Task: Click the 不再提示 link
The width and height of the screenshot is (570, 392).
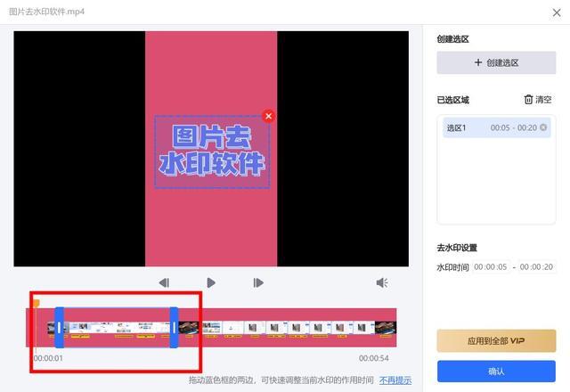Action: tap(395, 380)
